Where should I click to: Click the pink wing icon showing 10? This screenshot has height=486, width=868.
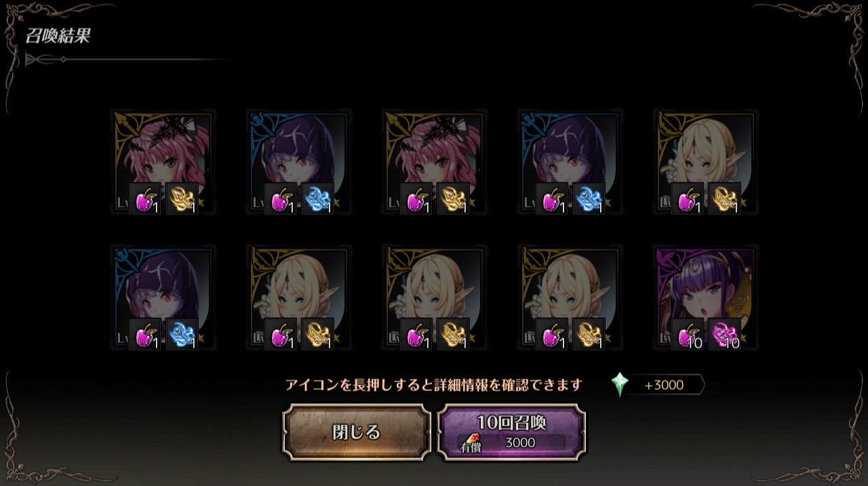(x=724, y=334)
